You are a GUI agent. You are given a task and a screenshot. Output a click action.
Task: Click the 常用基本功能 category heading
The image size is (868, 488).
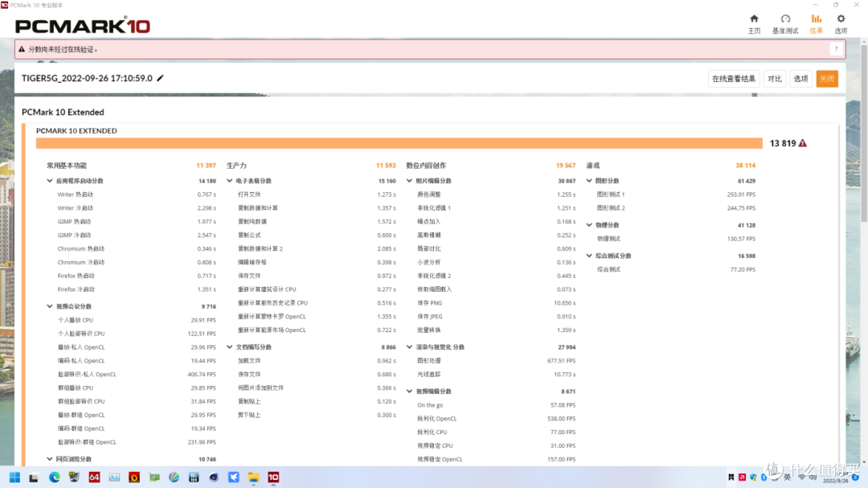coord(67,166)
